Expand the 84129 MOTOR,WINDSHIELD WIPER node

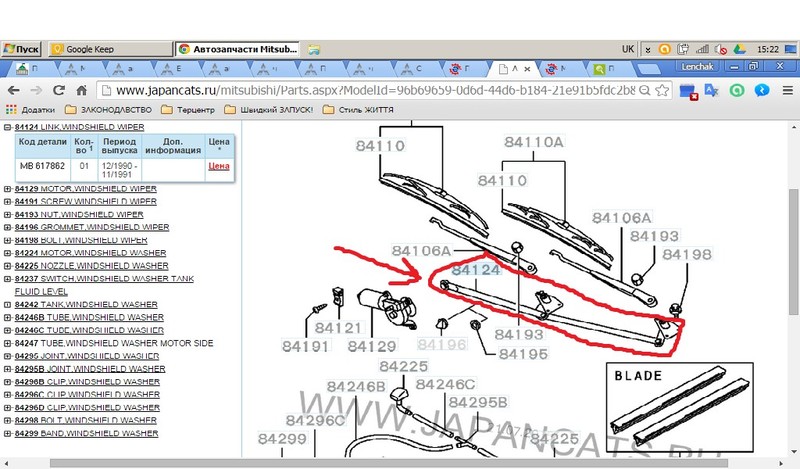pos(7,189)
